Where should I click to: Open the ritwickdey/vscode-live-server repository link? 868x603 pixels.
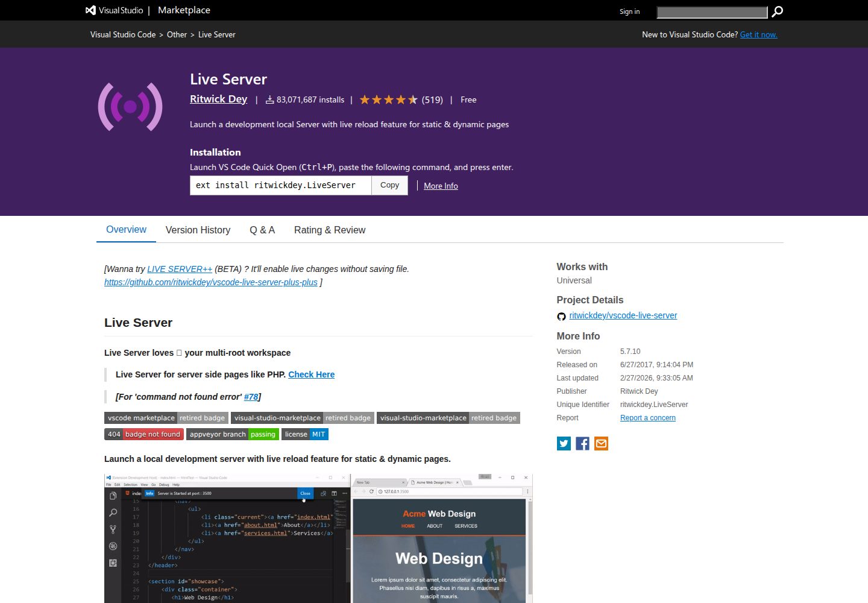623,315
